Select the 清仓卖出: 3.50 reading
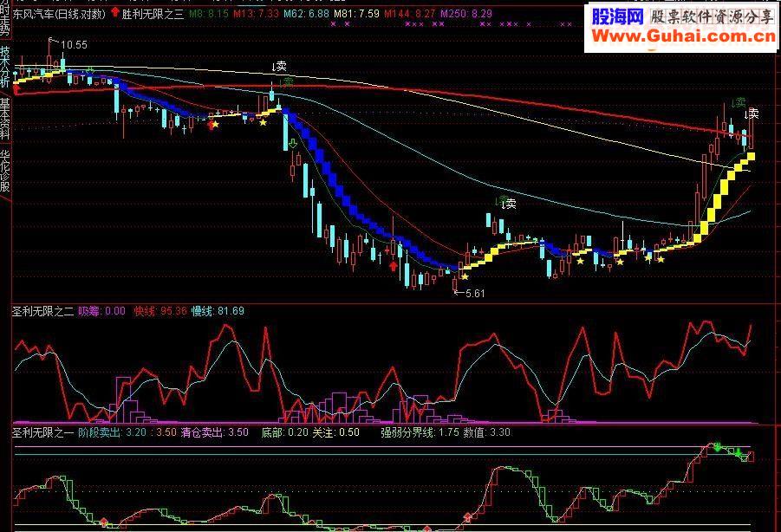781x532 pixels. pyautogui.click(x=215, y=432)
